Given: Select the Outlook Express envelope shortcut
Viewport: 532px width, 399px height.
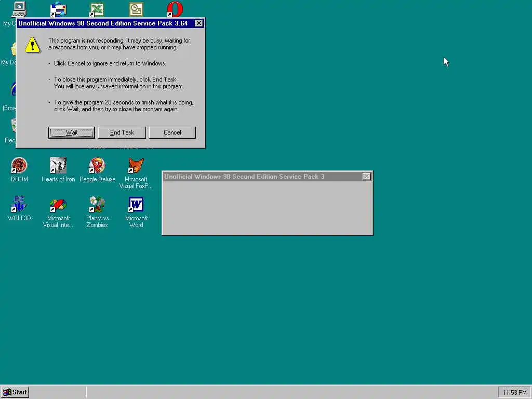Looking at the screenshot, I should tap(58, 9).
